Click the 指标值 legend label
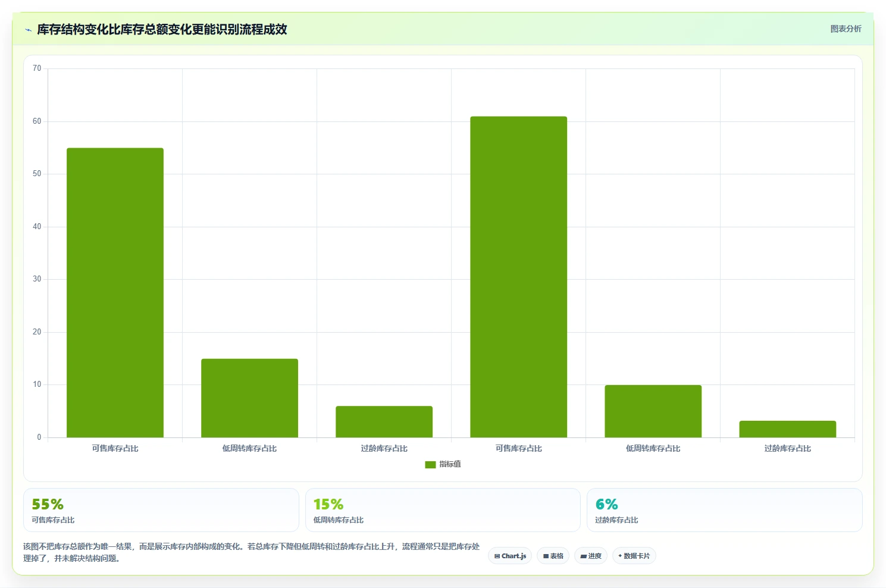 (x=450, y=464)
